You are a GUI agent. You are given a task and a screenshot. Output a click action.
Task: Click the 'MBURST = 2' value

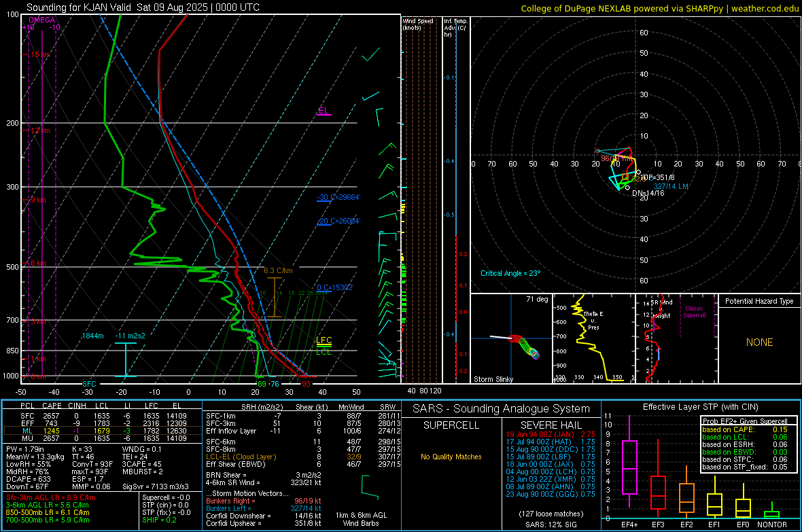coord(142,472)
